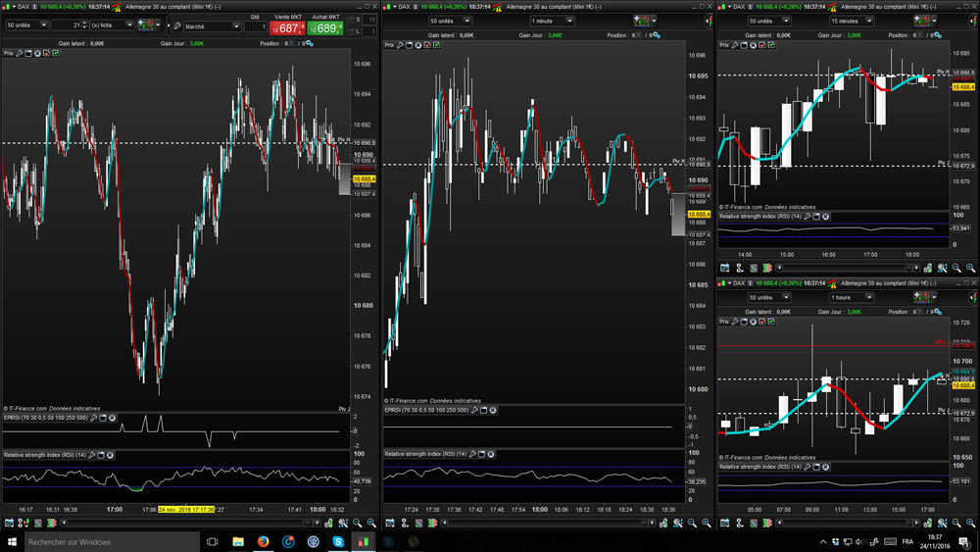This screenshot has height=552, width=980.
Task: Click the green Achat MKT buy button
Action: tap(325, 28)
